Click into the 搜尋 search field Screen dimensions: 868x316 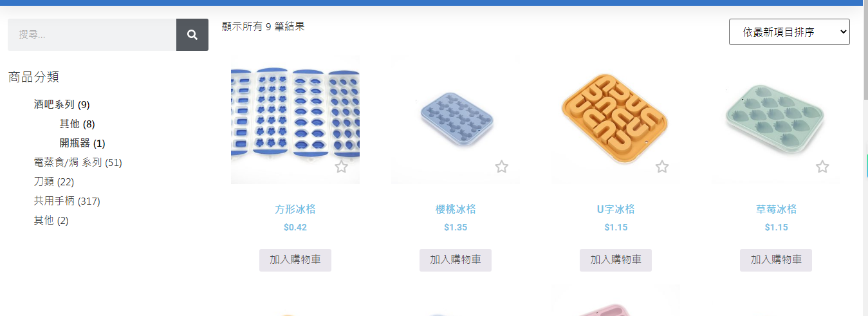click(92, 35)
